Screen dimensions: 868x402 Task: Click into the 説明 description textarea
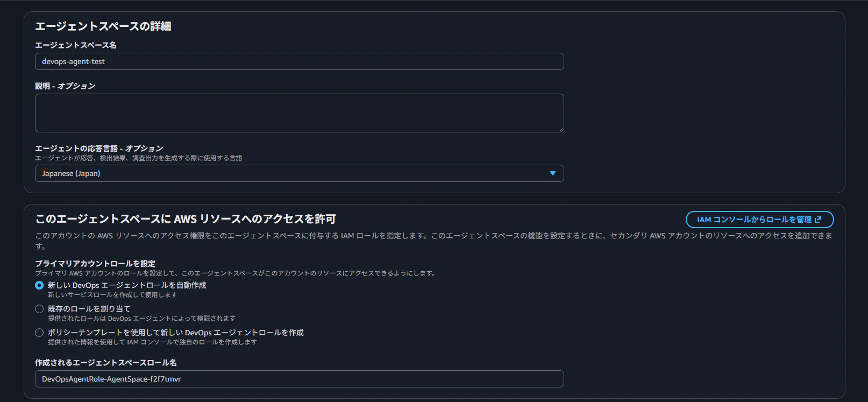[x=299, y=113]
